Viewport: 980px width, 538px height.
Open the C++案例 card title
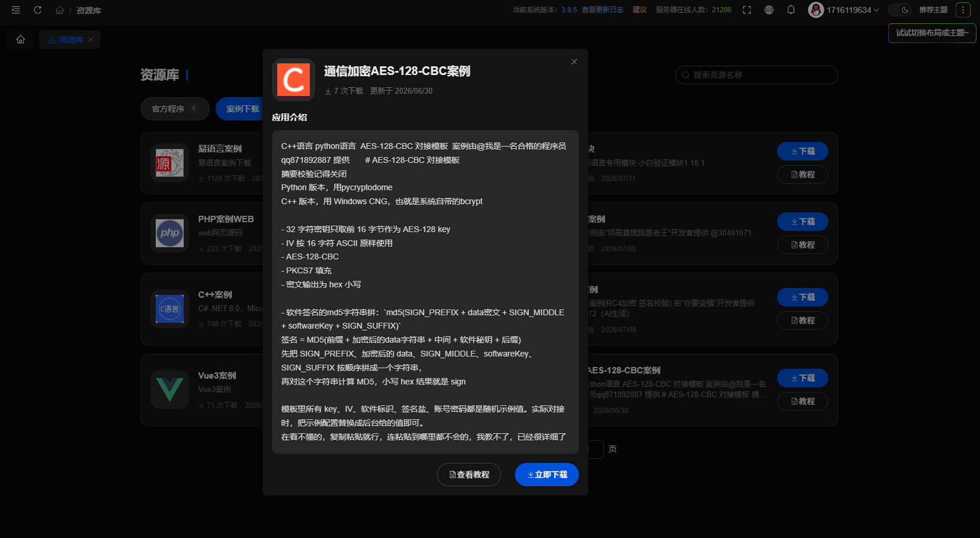tap(215, 295)
